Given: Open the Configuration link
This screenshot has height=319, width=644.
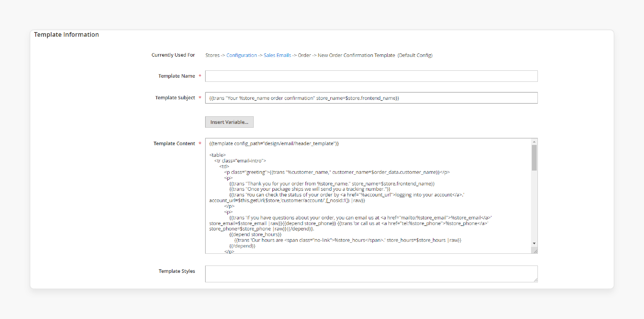Looking at the screenshot, I should (242, 55).
